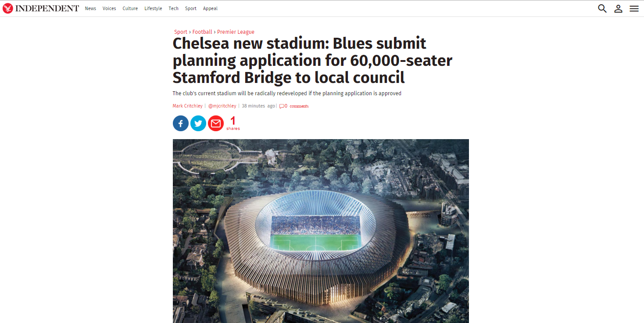Image resolution: width=644 pixels, height=323 pixels.
Task: Click the comments speech bubble icon
Action: [282, 106]
